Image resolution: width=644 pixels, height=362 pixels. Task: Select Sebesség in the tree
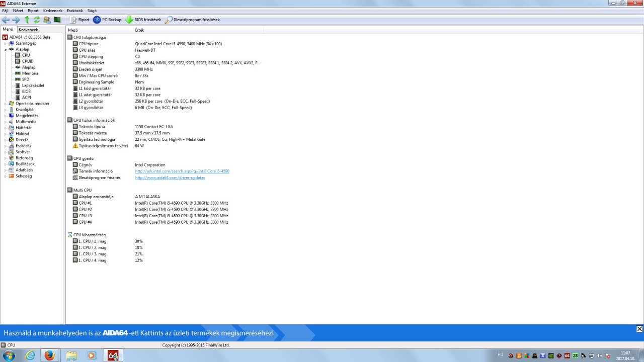pyautogui.click(x=24, y=176)
